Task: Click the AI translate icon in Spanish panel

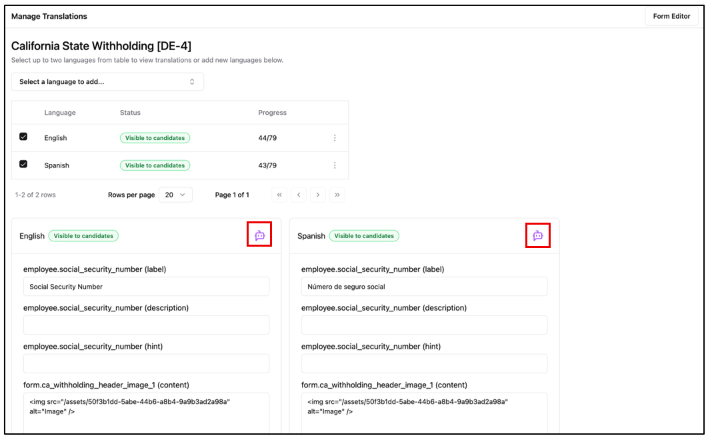Action: tap(537, 235)
